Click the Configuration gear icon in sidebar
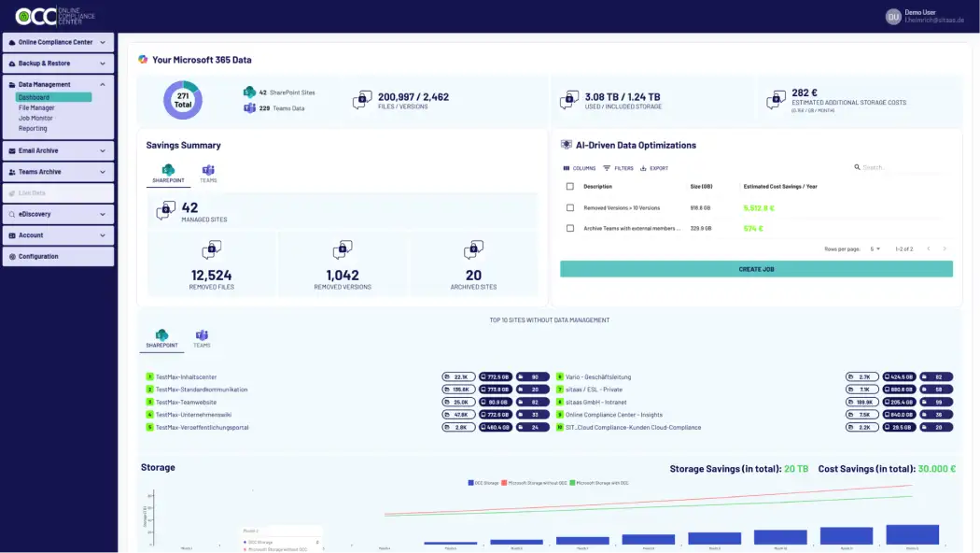The height and width of the screenshot is (553, 980). click(12, 256)
